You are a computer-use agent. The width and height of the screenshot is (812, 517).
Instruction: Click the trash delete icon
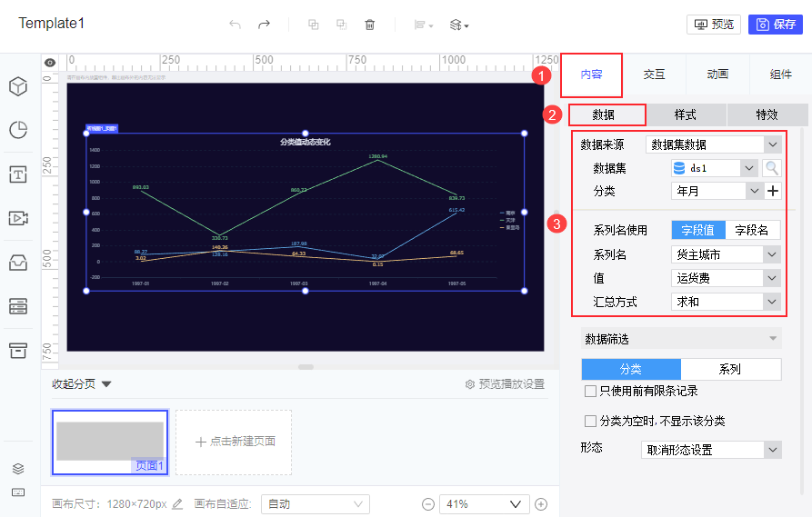click(370, 25)
